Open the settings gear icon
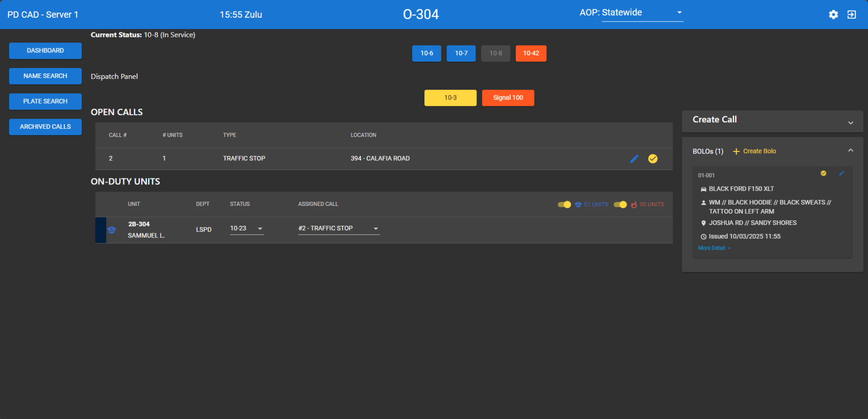868x419 pixels. [x=833, y=15]
